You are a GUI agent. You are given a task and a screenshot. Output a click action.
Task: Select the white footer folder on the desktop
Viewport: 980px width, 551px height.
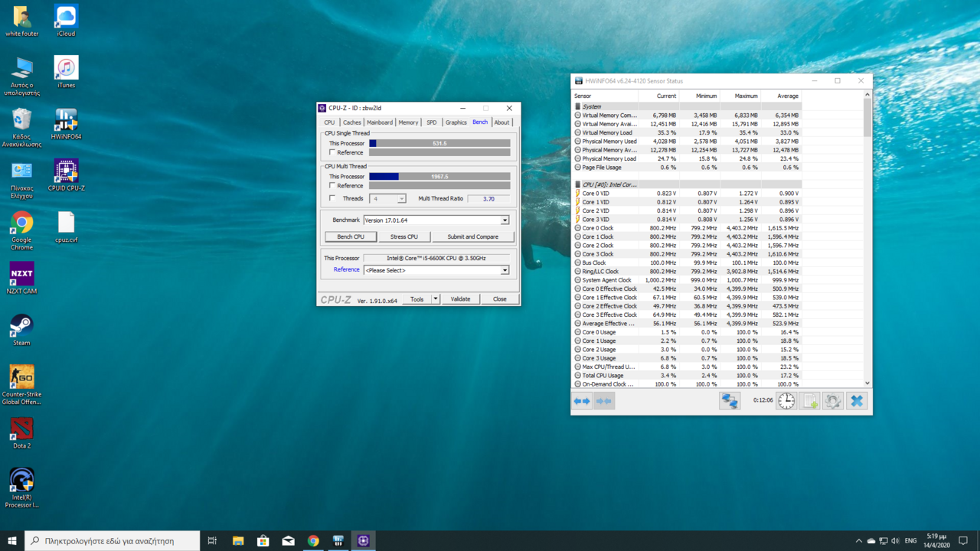coord(21,21)
